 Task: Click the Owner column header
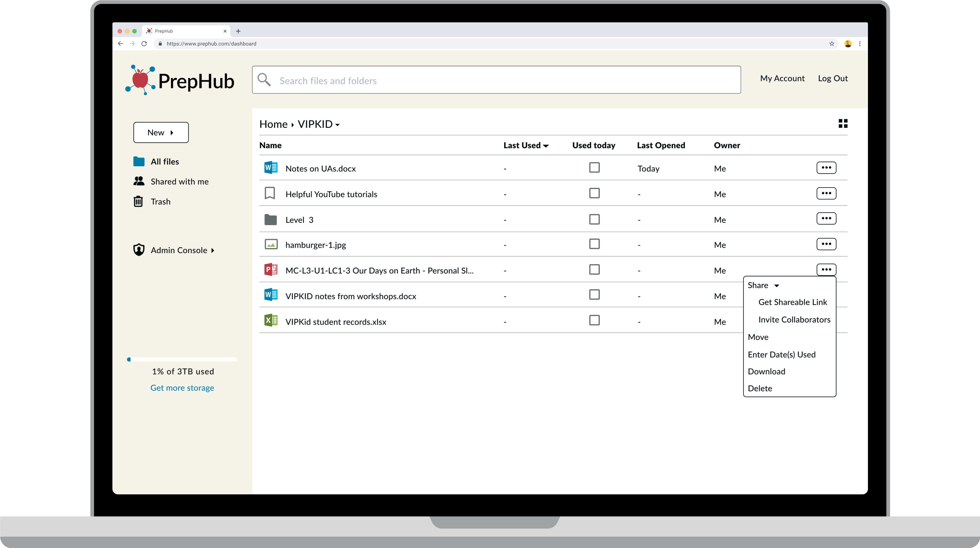727,145
